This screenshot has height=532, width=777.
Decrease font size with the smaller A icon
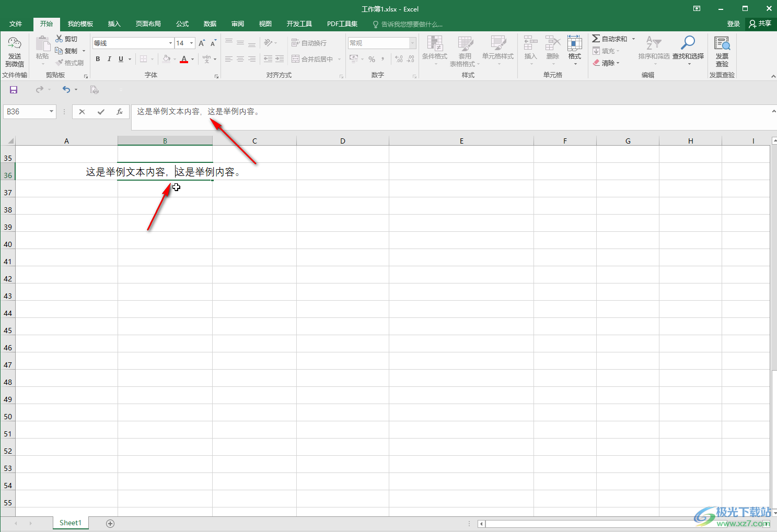(x=213, y=43)
